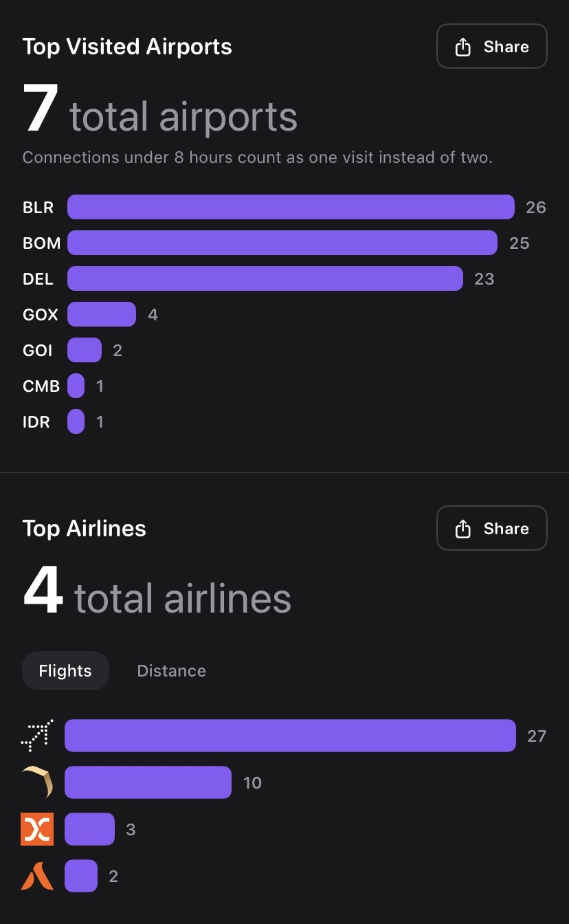Select the BOM airport bar
Screen dimensions: 569x924
pyautogui.click(x=282, y=243)
